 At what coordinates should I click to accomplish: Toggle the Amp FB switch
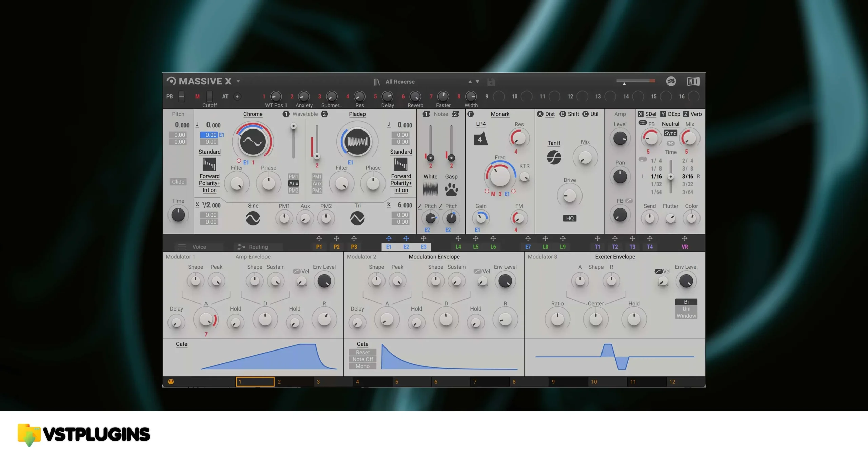click(x=629, y=201)
